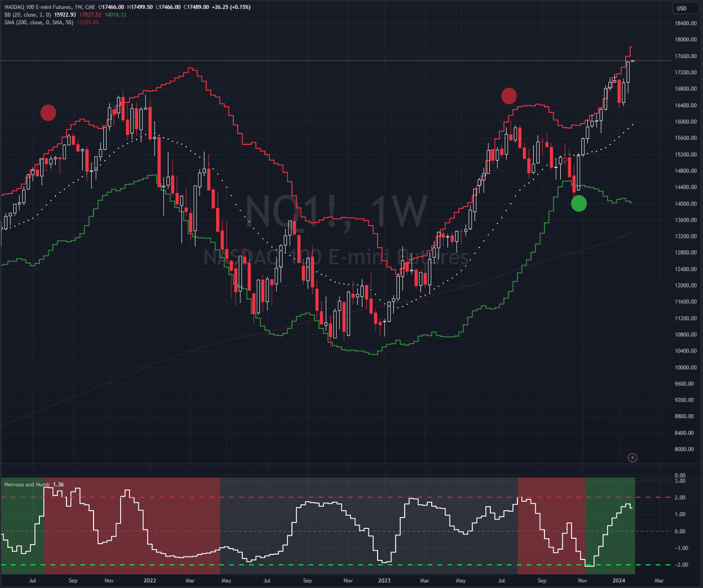This screenshot has width=703, height=588.
Task: Click the 3.00 label on indicator scale
Action: (x=680, y=481)
